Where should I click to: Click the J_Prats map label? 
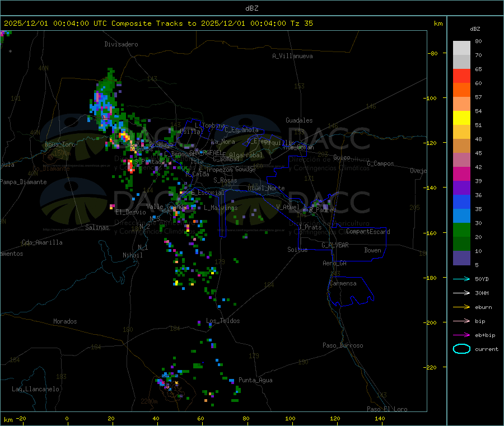(310, 227)
